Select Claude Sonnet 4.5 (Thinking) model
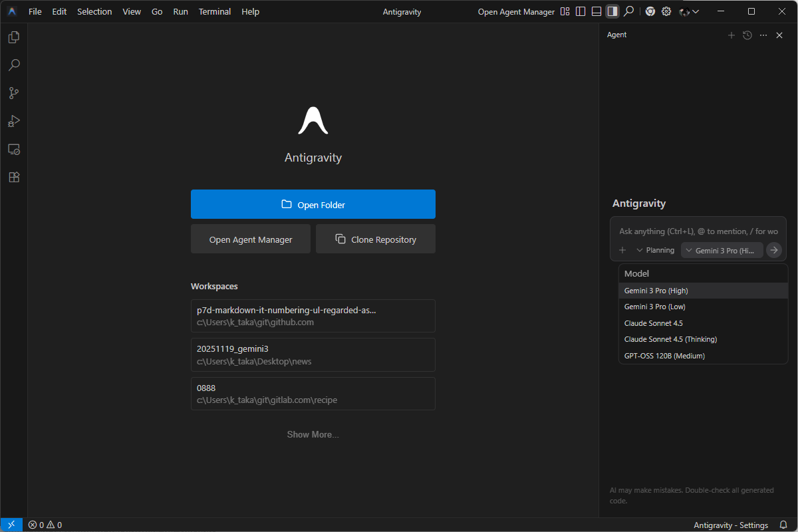This screenshot has width=798, height=532. (x=670, y=339)
